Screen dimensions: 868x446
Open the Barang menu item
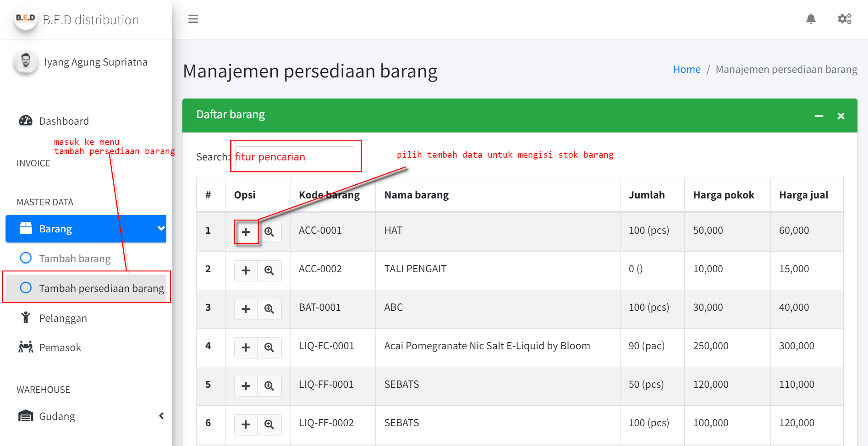pyautogui.click(x=86, y=228)
